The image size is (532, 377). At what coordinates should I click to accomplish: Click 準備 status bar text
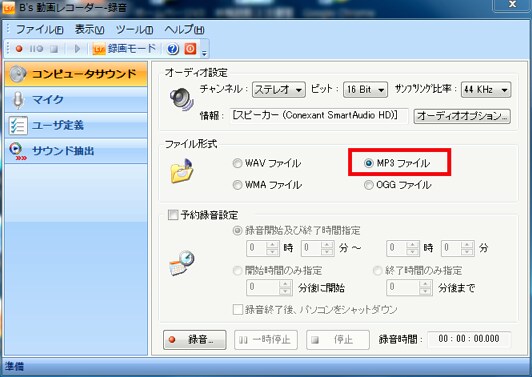tap(14, 367)
